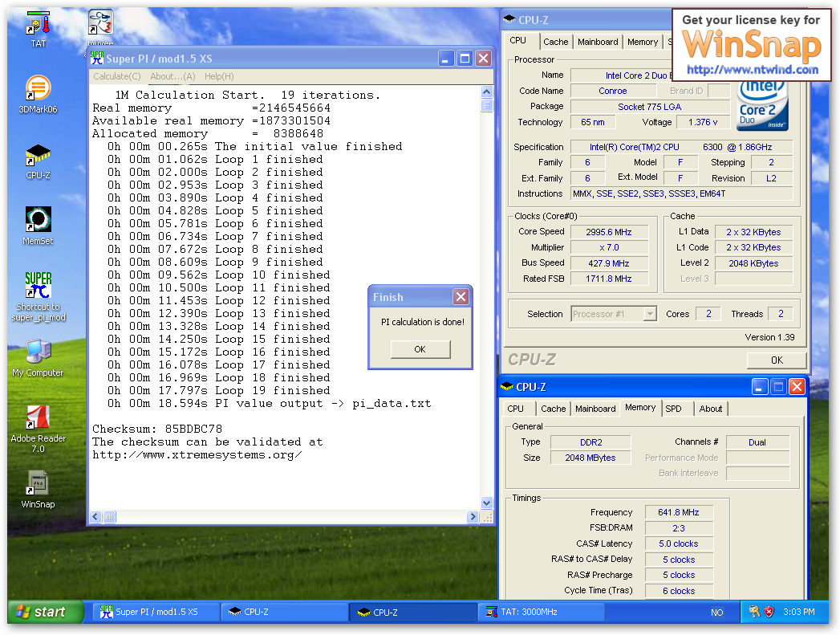Click the FSB:DRAM ratio value 2:3

coord(679,527)
